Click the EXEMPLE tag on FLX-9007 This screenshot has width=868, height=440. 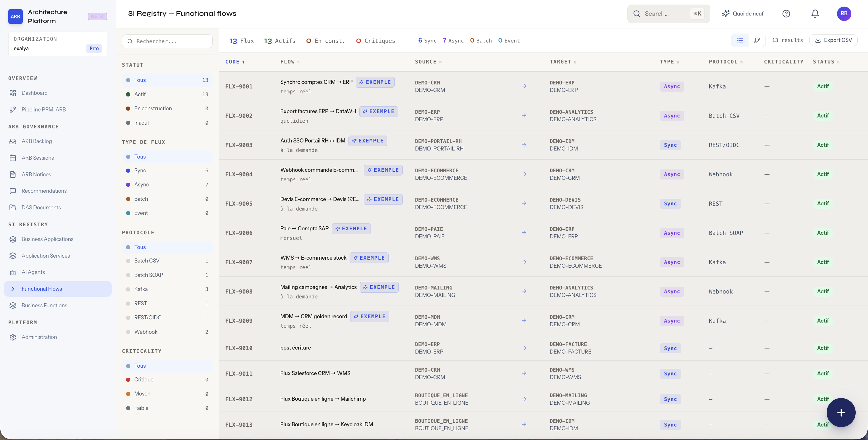coord(369,258)
